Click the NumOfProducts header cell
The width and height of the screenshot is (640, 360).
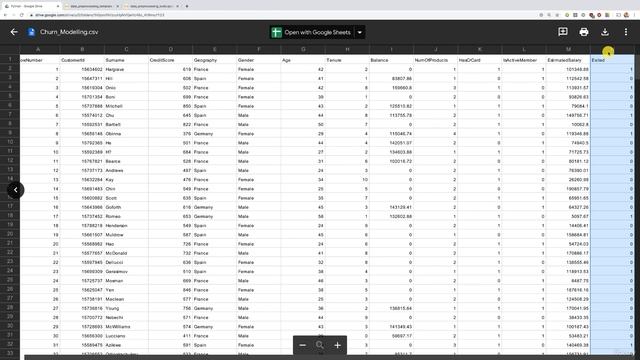tap(436, 60)
